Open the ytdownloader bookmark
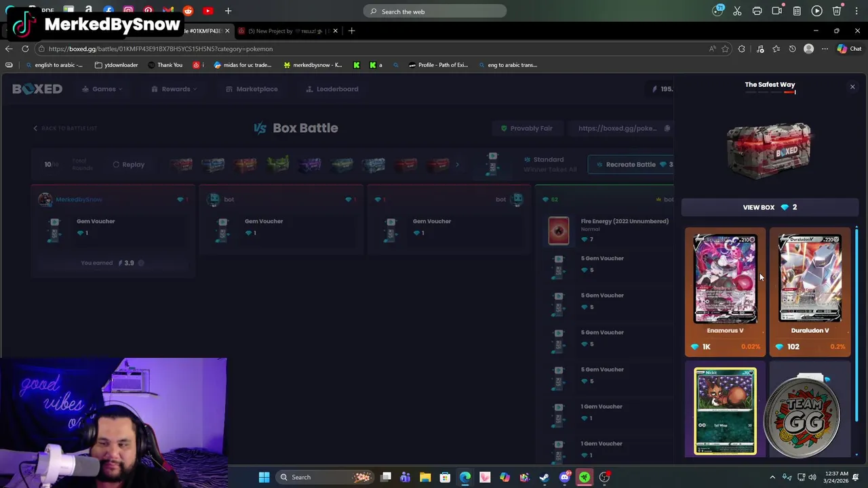 (x=116, y=65)
